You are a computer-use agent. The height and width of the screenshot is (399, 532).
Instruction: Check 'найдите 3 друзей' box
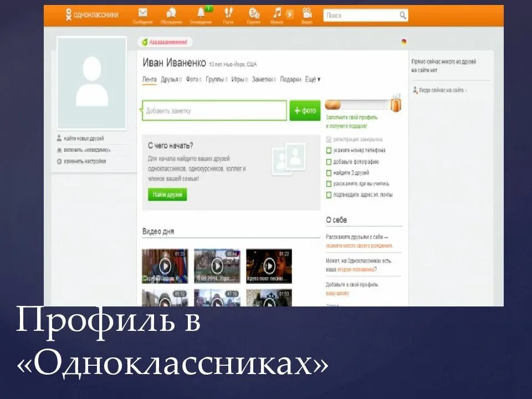click(x=329, y=173)
